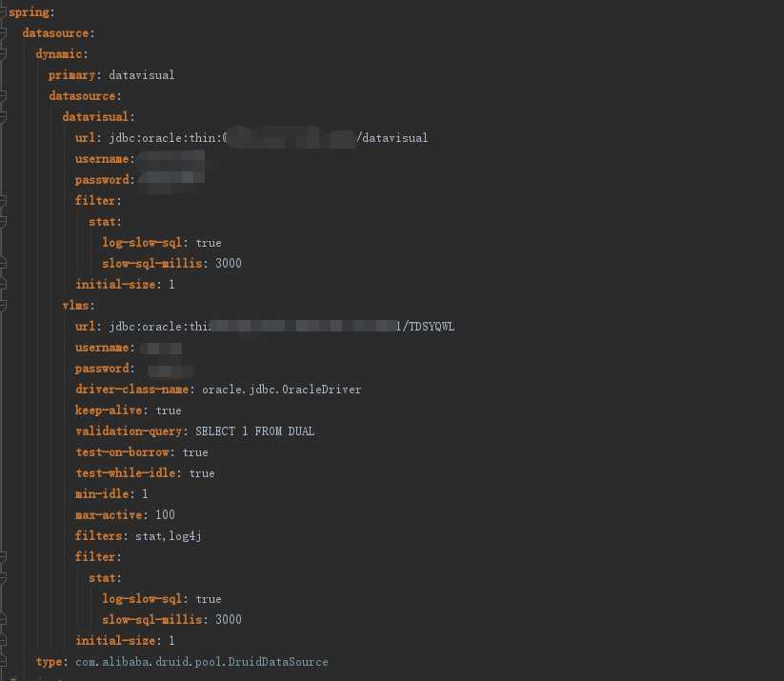
Task: Collapse the filter block under datavisual
Action: point(4,201)
